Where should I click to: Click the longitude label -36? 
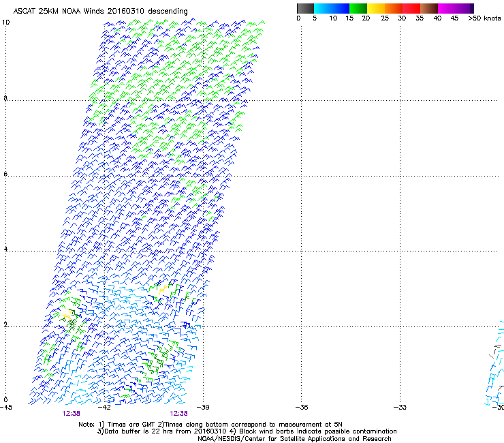pos(302,408)
